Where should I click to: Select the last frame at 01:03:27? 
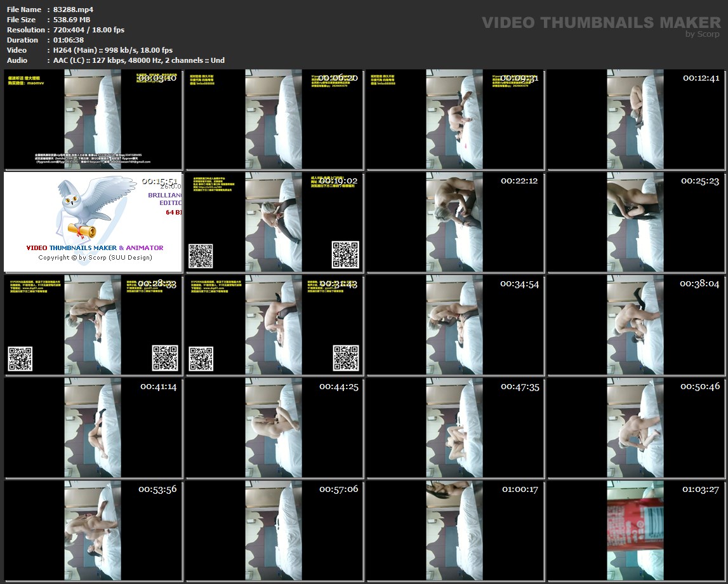(x=636, y=530)
